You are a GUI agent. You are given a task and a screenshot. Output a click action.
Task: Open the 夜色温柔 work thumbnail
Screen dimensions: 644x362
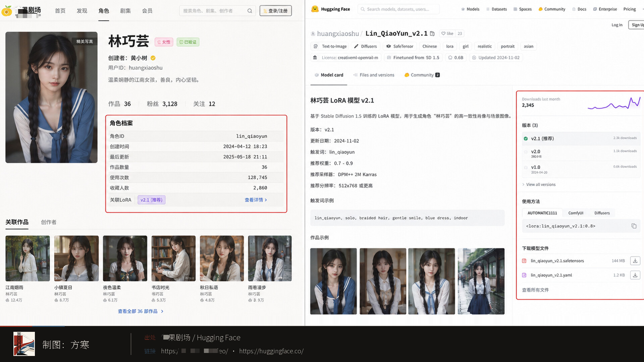125,258
